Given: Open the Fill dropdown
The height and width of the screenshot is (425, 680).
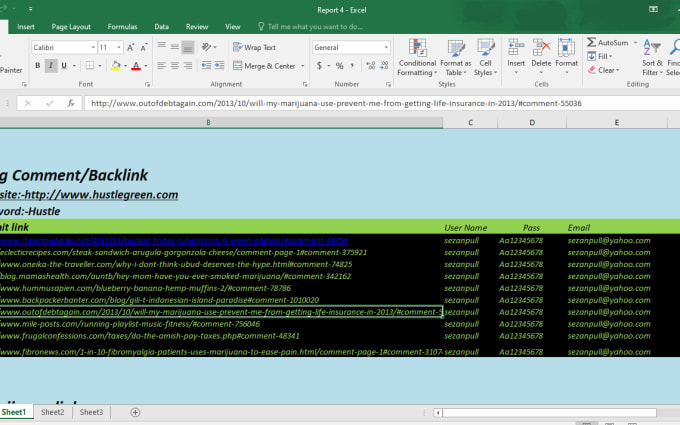Looking at the screenshot, I should click(600, 56).
